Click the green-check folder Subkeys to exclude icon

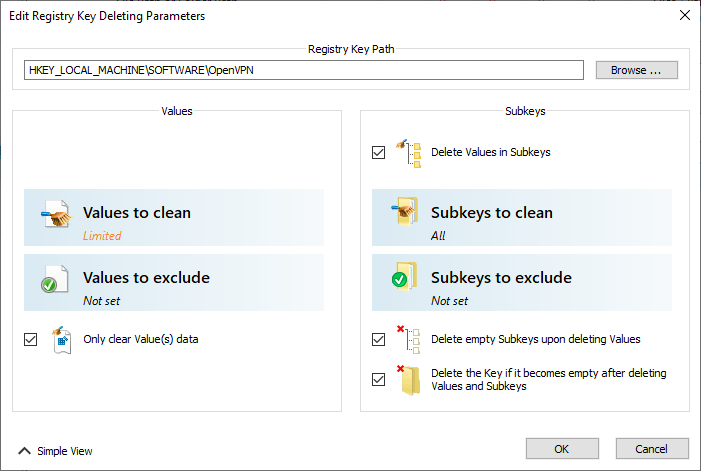click(x=405, y=277)
